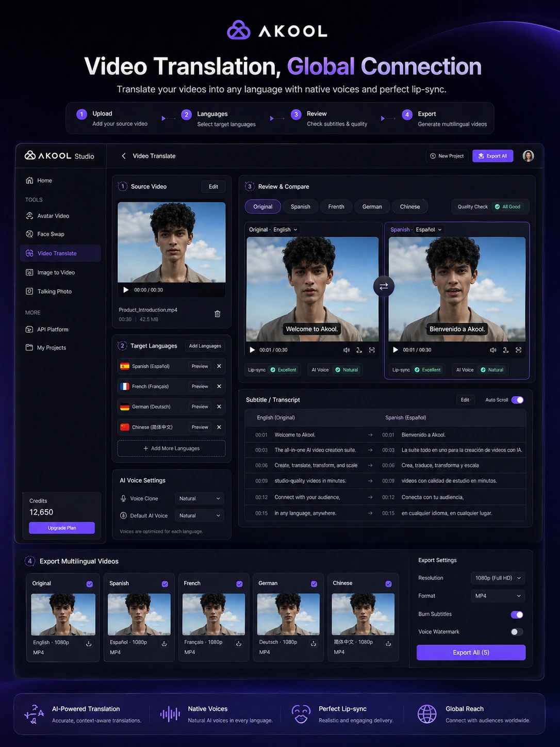Open the Avatar Video tool
This screenshot has width=560, height=747.
tap(47, 216)
